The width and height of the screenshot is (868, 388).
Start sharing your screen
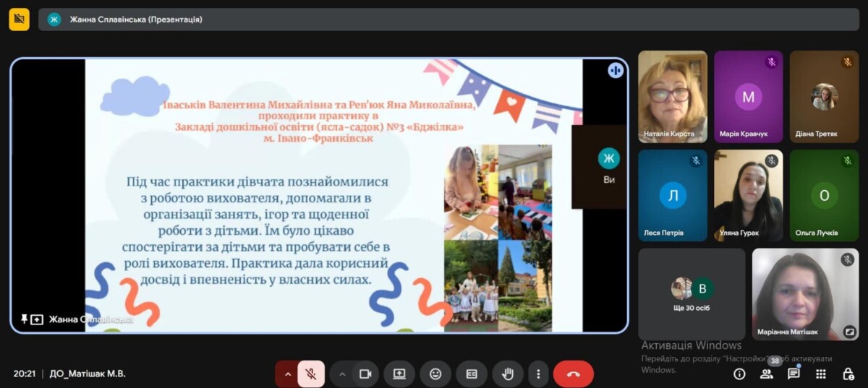(399, 374)
